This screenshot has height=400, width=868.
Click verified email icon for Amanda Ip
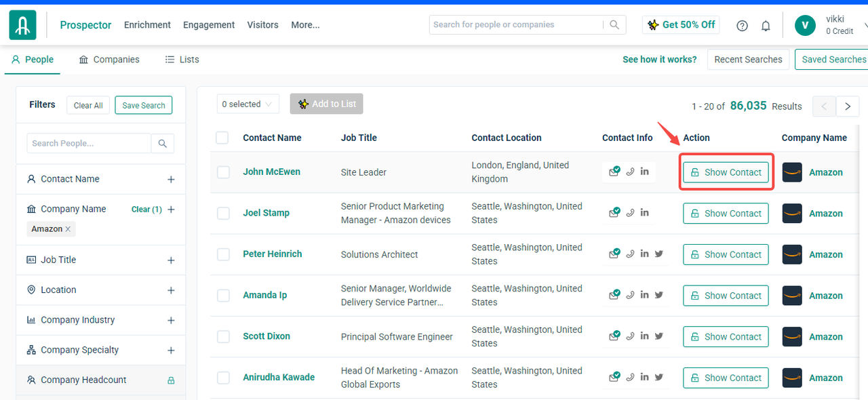[614, 295]
